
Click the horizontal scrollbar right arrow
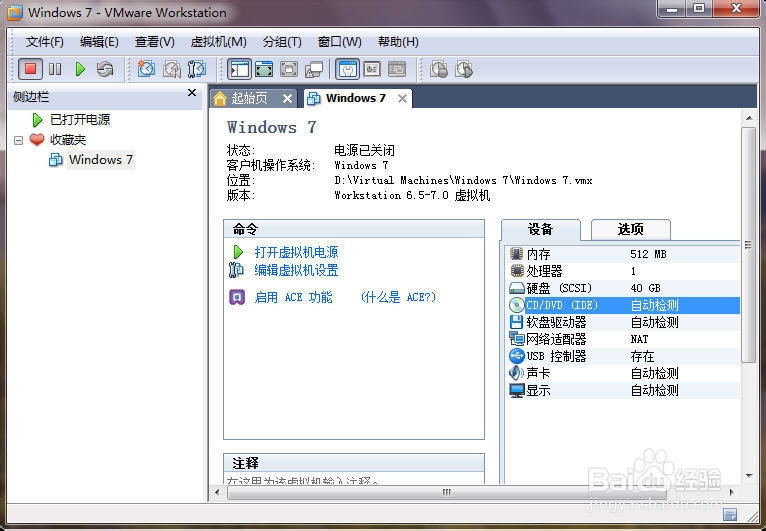tap(731, 492)
